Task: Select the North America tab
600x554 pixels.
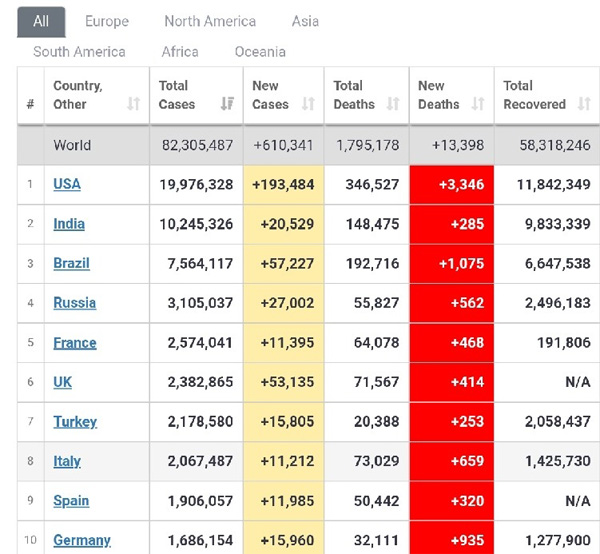Action: pos(210,21)
